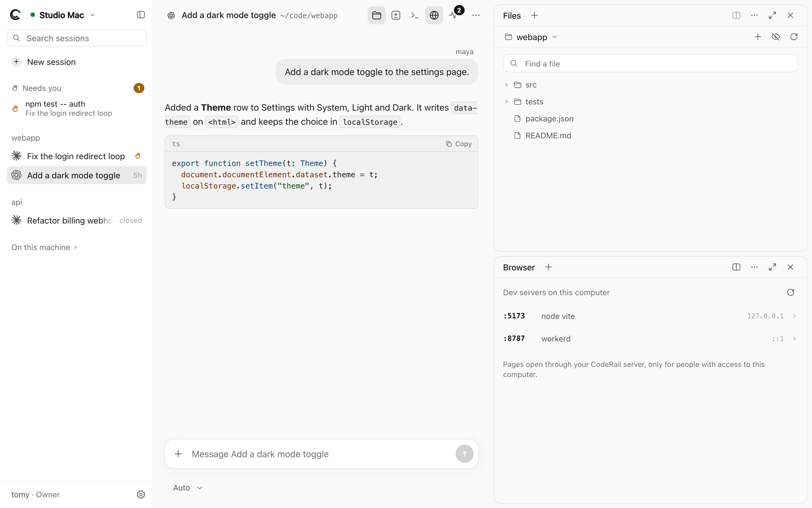
Task: Add a new tab next to Browser
Action: coord(549,267)
